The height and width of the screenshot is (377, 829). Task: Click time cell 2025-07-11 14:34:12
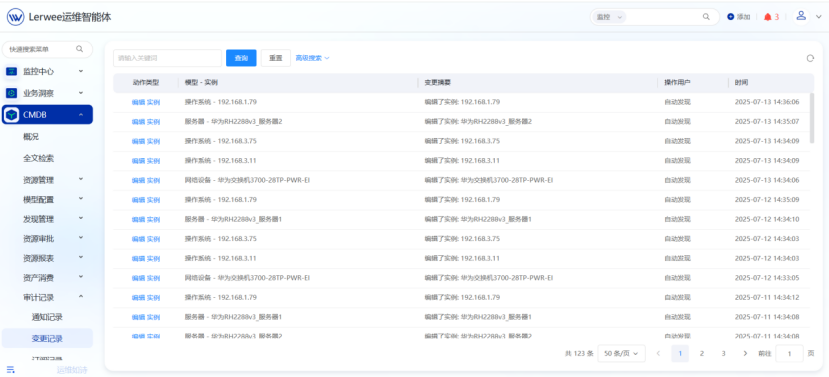[767, 298]
